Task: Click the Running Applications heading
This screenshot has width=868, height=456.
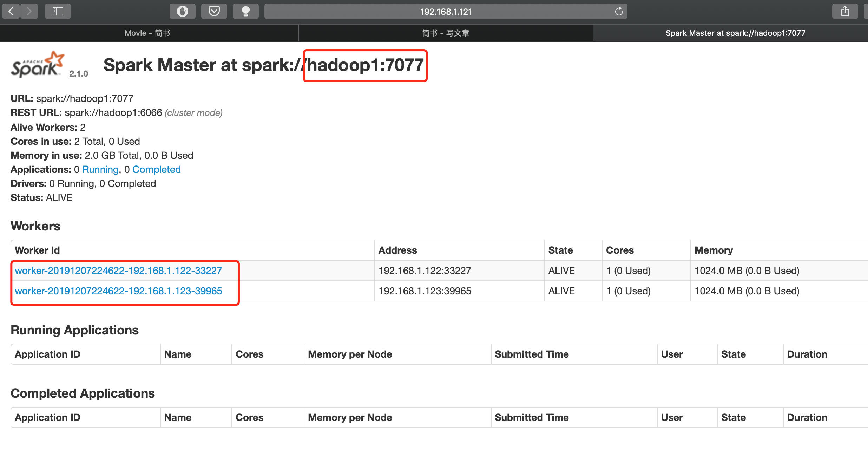Action: coord(74,330)
